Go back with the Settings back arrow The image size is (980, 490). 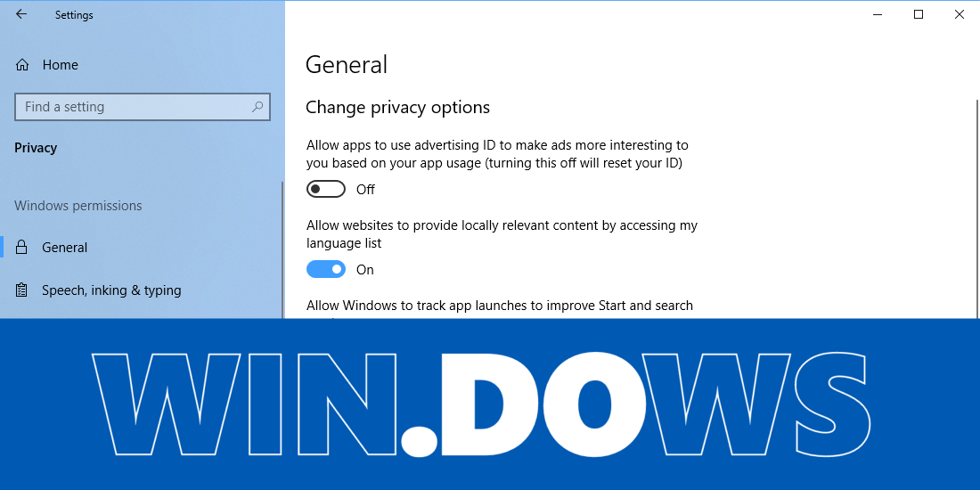tap(21, 14)
